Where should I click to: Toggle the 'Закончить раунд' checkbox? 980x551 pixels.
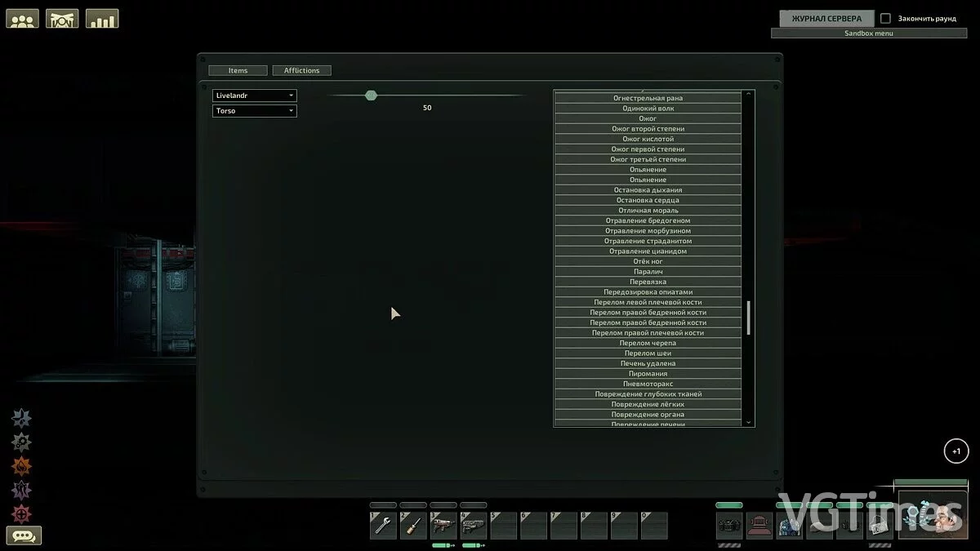[885, 18]
